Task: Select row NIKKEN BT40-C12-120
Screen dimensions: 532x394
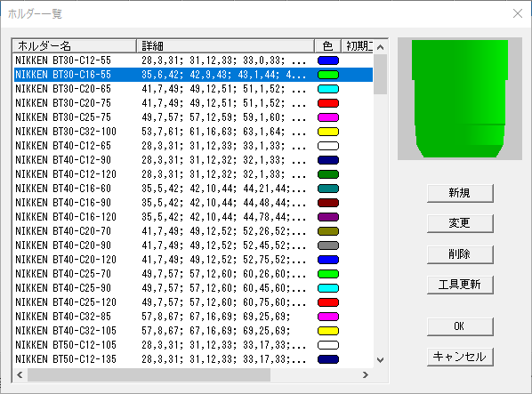Action: pyautogui.click(x=193, y=174)
